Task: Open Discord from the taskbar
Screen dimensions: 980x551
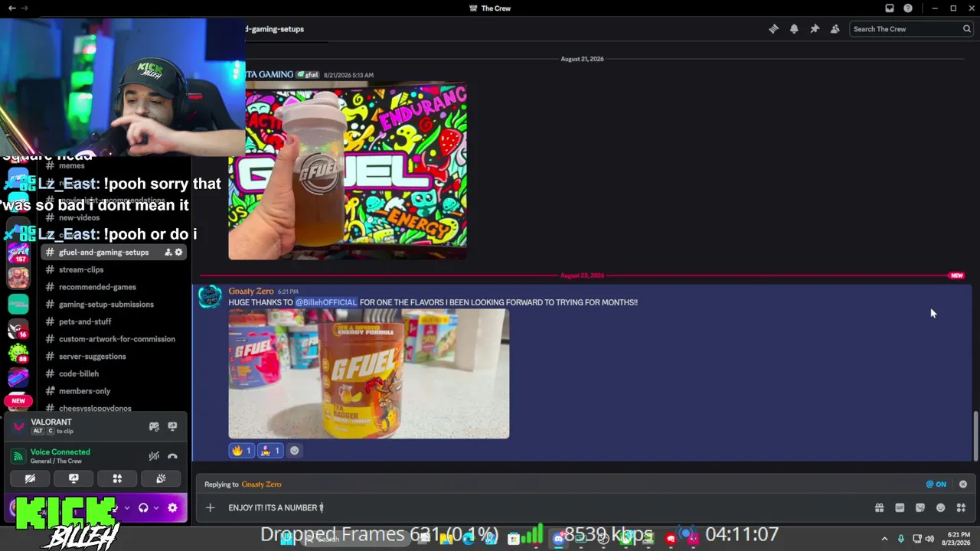Action: click(559, 539)
